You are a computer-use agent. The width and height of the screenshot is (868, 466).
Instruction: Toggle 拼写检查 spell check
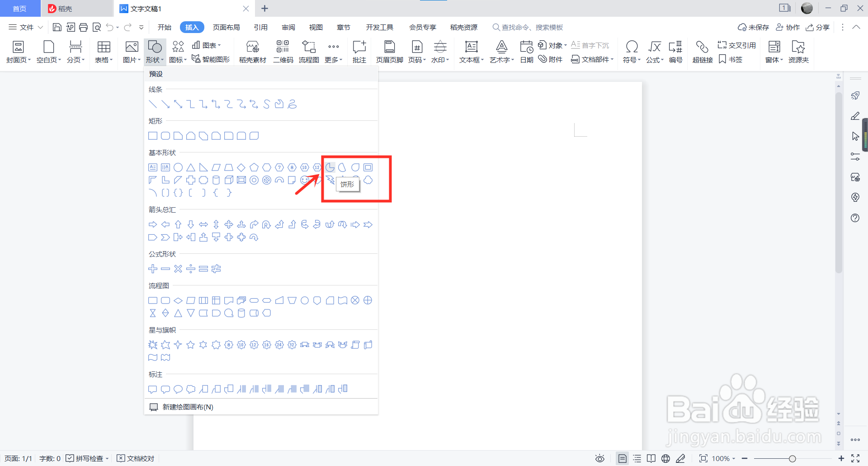[87, 458]
